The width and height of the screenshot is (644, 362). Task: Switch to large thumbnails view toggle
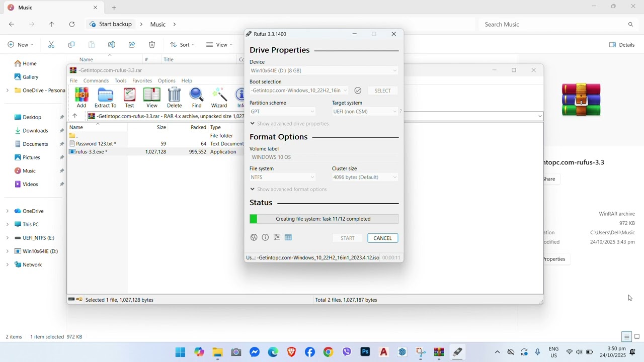[x=637, y=337]
